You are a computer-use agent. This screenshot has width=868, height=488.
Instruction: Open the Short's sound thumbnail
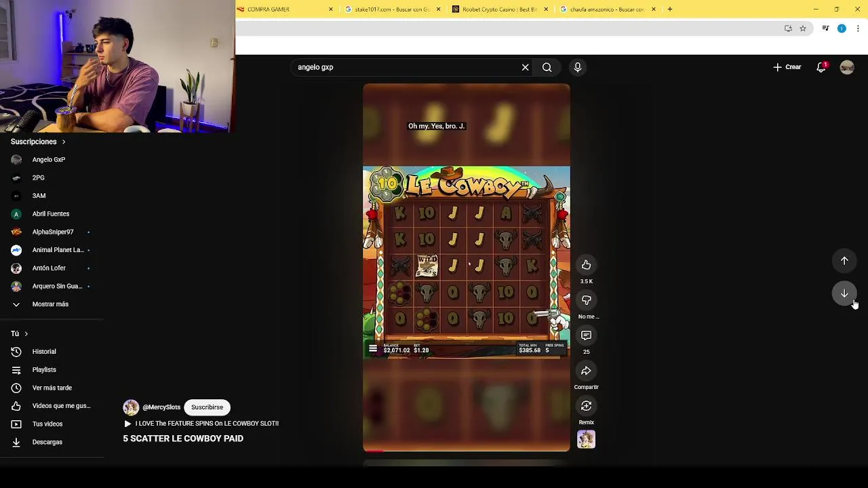[x=587, y=439]
